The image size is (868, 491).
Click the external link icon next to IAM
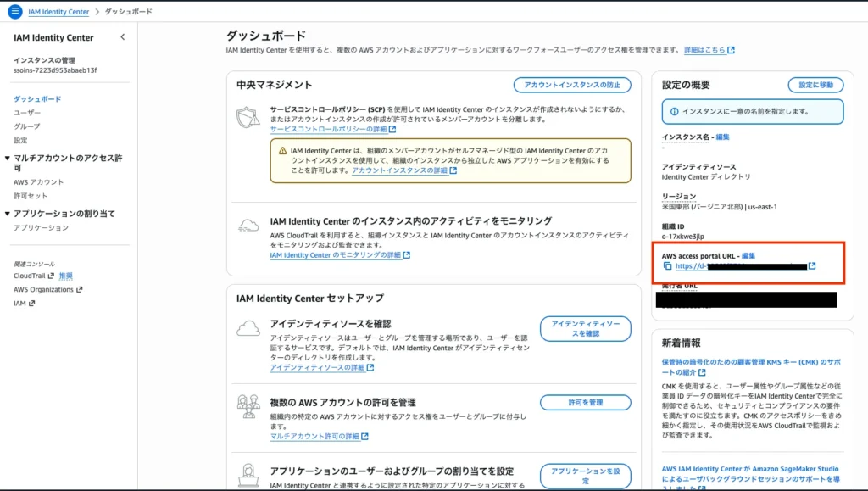(x=31, y=303)
